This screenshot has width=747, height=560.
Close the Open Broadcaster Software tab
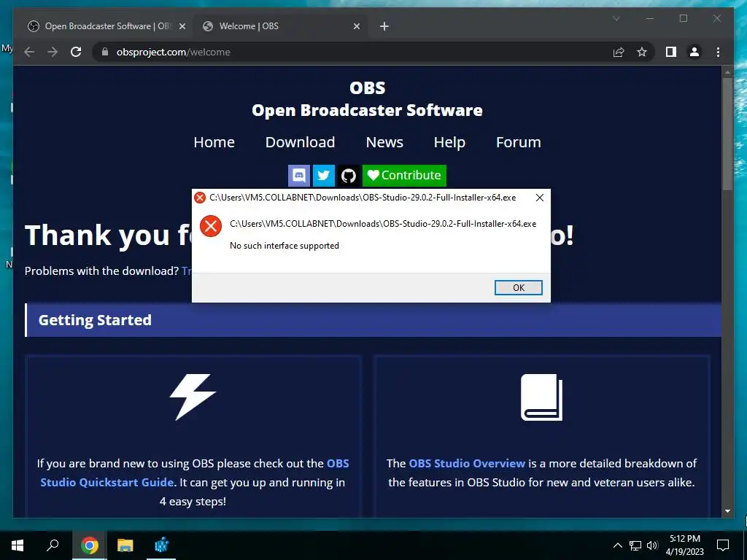[182, 27]
